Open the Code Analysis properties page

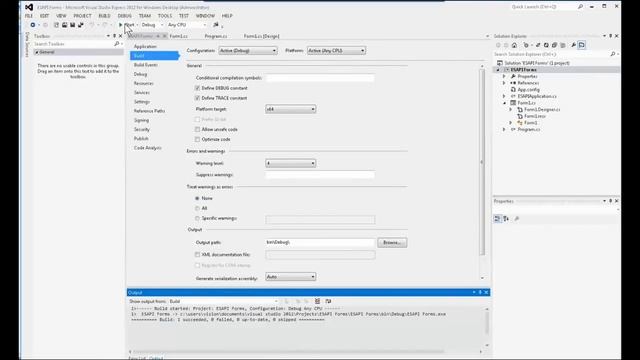point(148,148)
